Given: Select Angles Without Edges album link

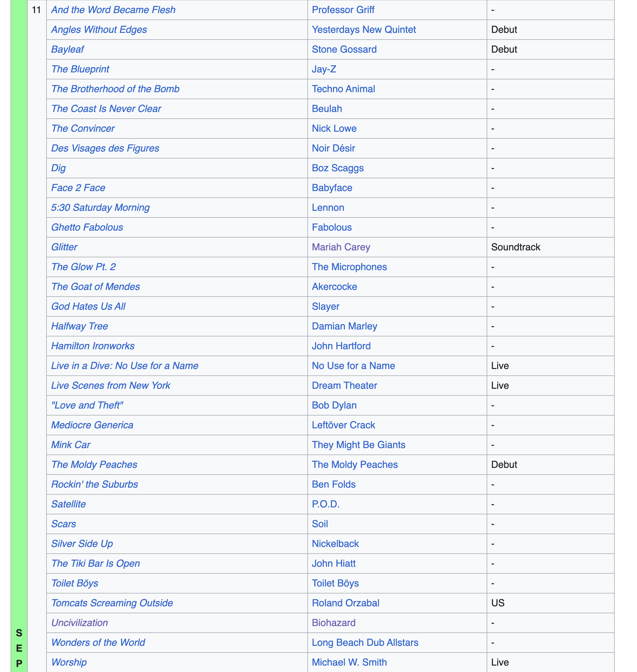Looking at the screenshot, I should pos(99,30).
